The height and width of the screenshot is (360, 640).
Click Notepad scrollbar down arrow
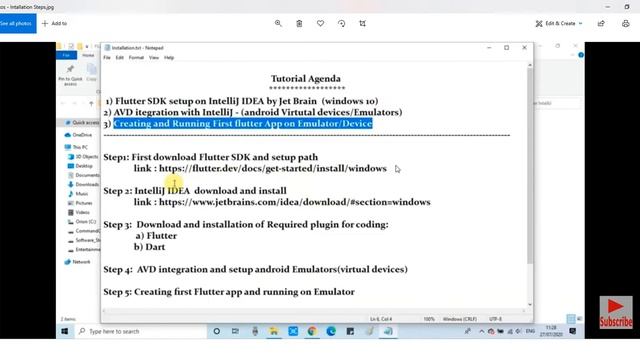tap(530, 304)
